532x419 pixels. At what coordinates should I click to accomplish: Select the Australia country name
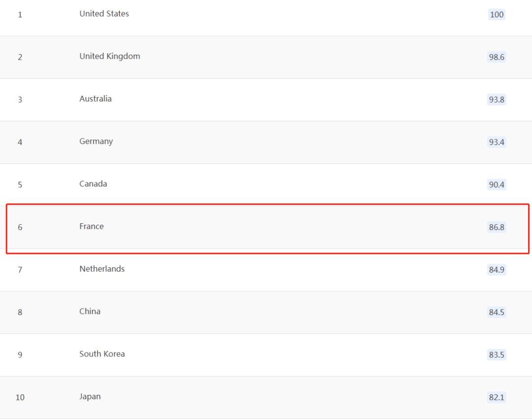click(x=96, y=99)
